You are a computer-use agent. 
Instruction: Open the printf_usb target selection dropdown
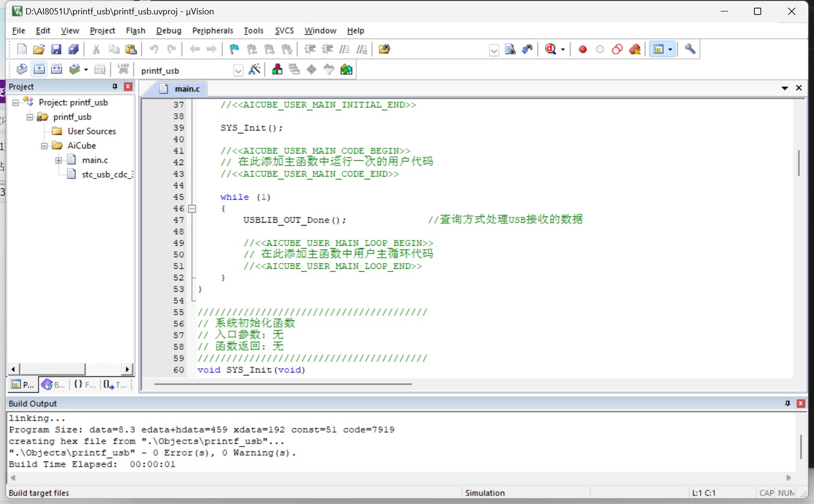238,71
